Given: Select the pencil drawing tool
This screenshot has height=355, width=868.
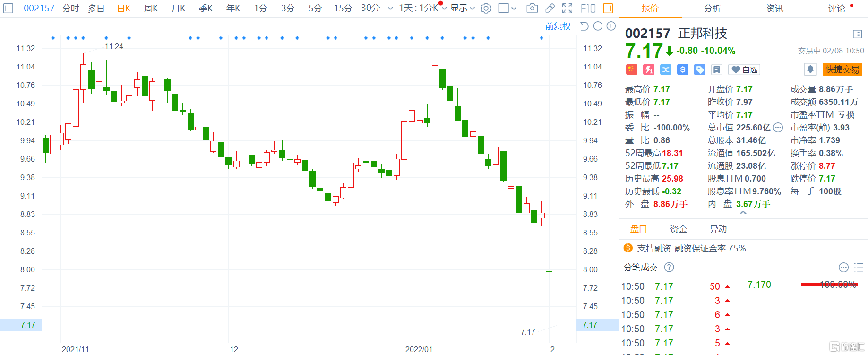Looking at the screenshot, I should [550, 8].
